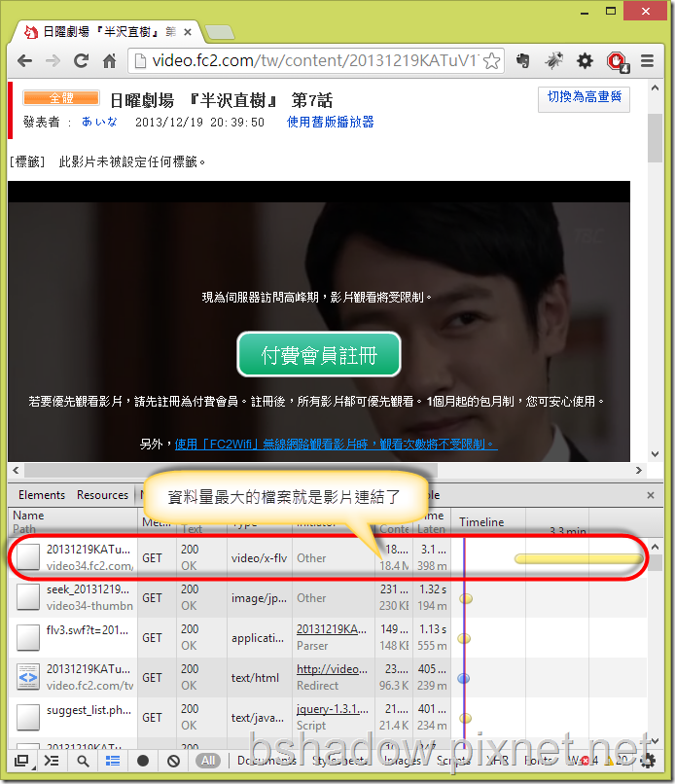Switch to the Resources panel

102,495
